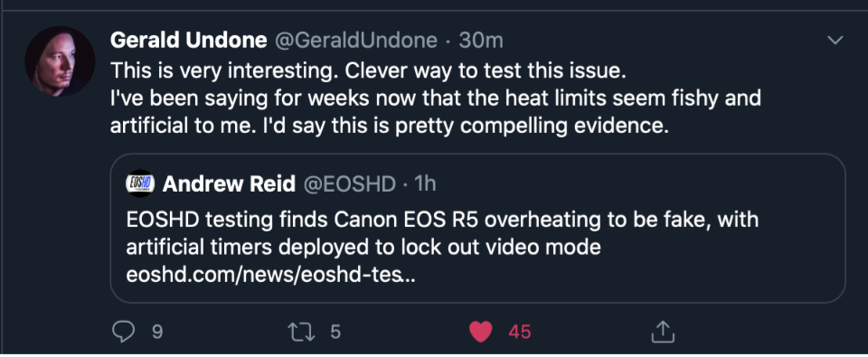Screen dimensions: 868x357
Task: Click the 5 retweets count
Action: tap(335, 332)
